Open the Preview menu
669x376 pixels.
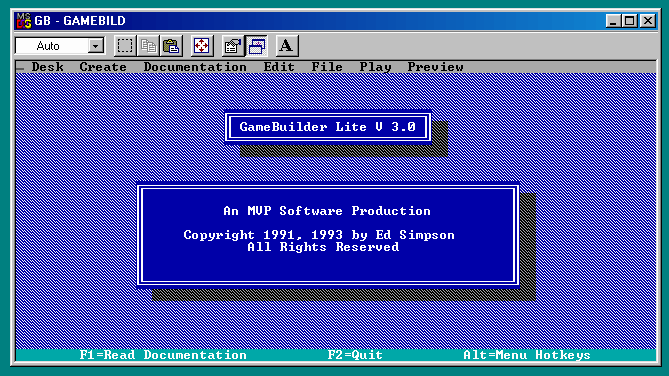click(x=435, y=67)
